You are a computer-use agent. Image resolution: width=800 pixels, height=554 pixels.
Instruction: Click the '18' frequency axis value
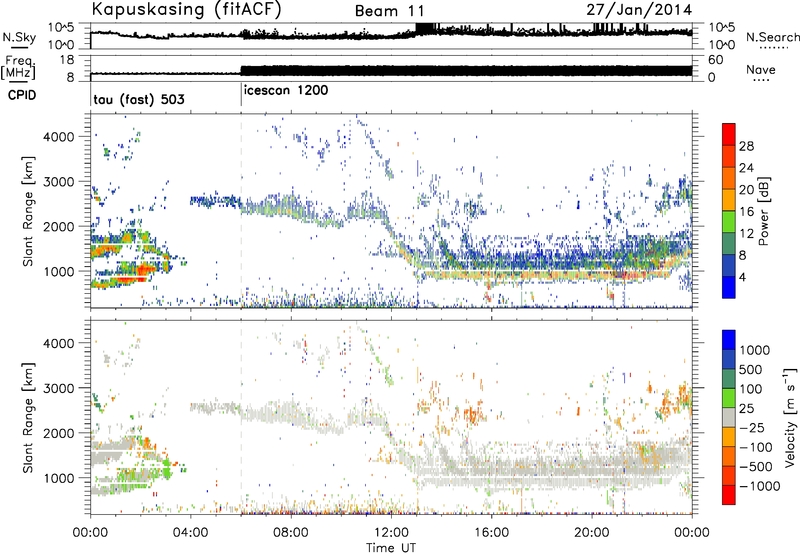point(66,60)
